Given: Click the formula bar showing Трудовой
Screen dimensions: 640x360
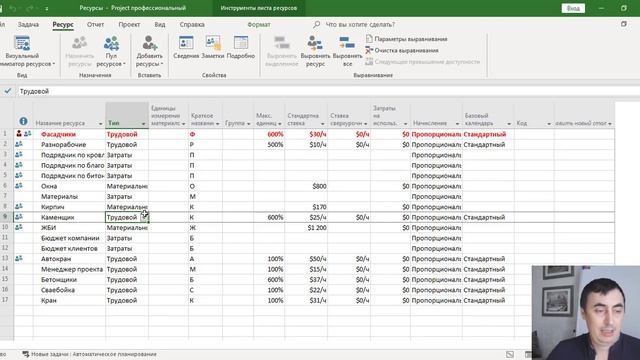Looking at the screenshot, I should (x=329, y=91).
